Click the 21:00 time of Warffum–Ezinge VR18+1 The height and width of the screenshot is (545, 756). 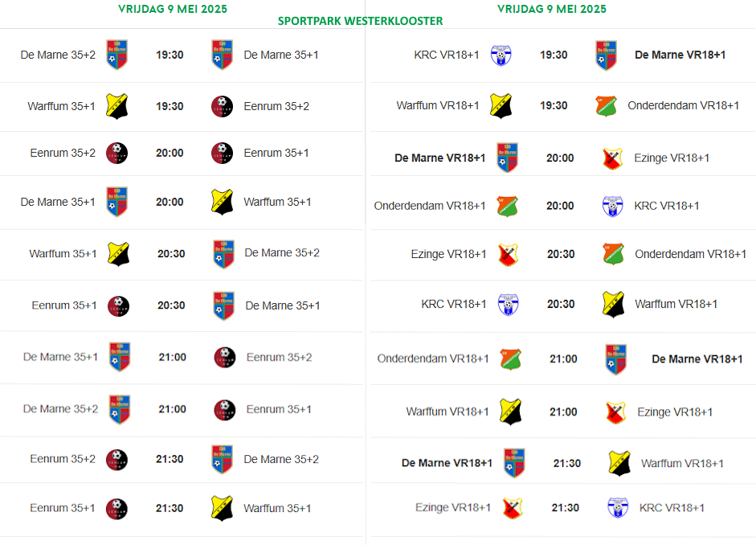point(563,412)
